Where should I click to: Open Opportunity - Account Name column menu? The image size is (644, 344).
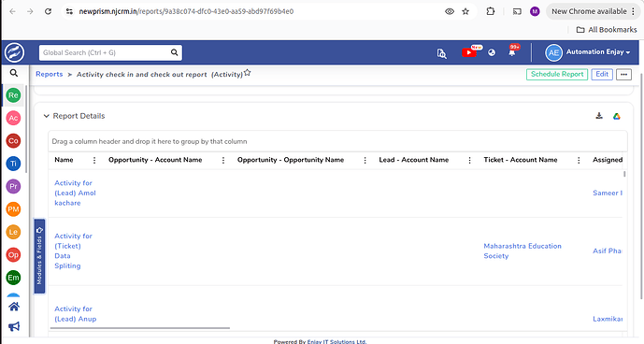tap(223, 160)
